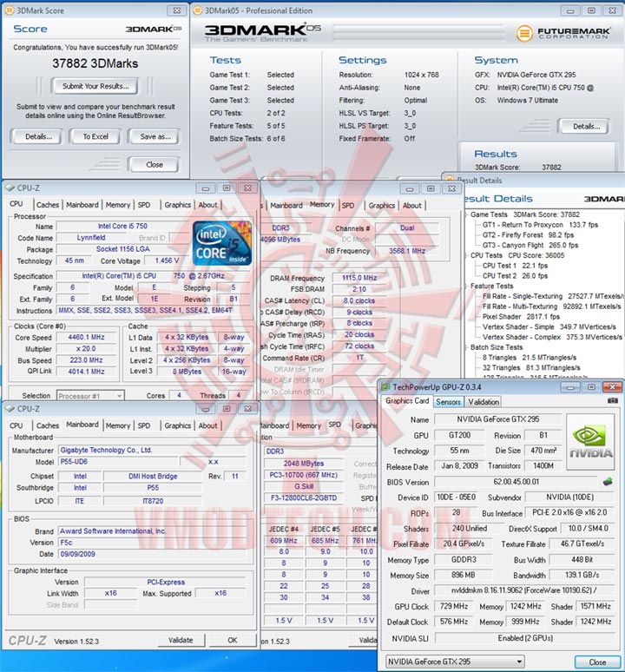Click GPU-Z BIOS Version field 62.00.45.00.01

(x=516, y=482)
